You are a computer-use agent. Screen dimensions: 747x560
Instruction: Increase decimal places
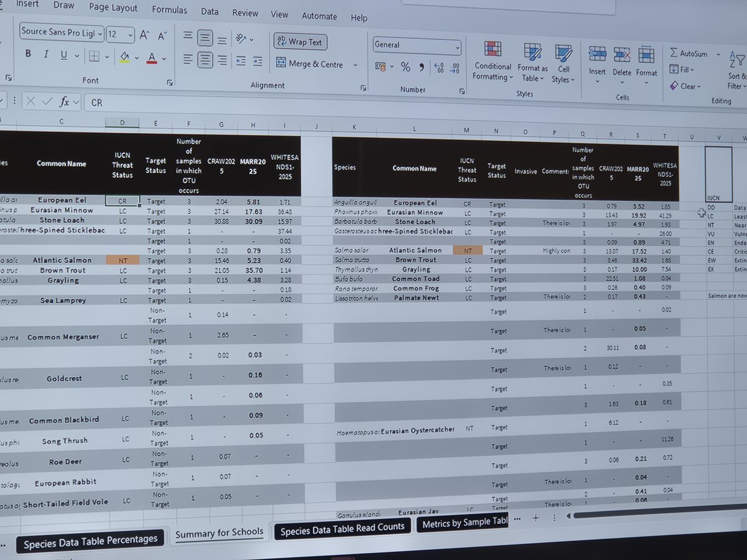click(438, 67)
